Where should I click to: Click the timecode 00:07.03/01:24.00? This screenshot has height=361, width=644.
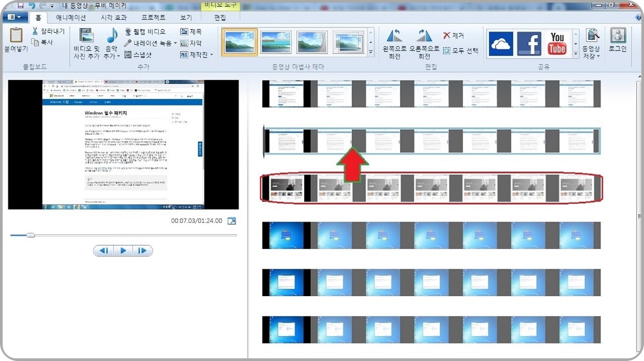pyautogui.click(x=196, y=220)
